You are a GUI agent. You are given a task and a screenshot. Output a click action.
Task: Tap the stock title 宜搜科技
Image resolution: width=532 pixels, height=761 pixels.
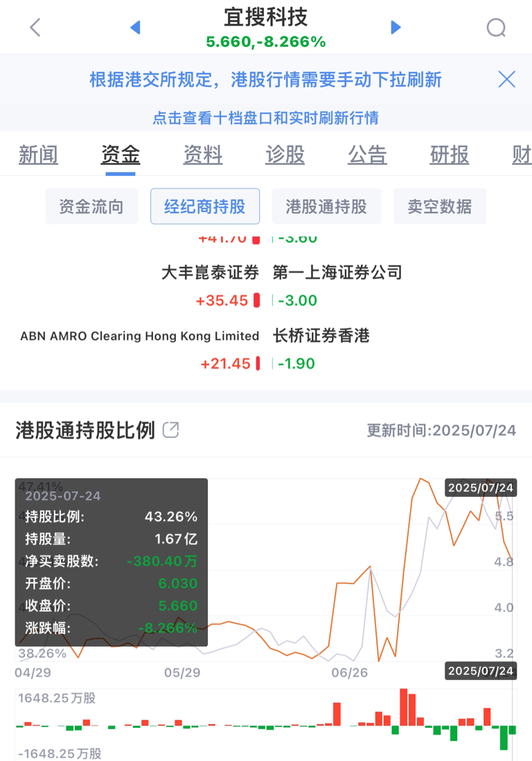coord(266,17)
